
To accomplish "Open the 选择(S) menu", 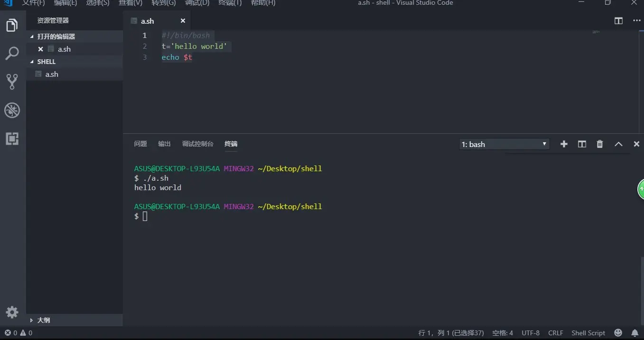I will tap(98, 3).
